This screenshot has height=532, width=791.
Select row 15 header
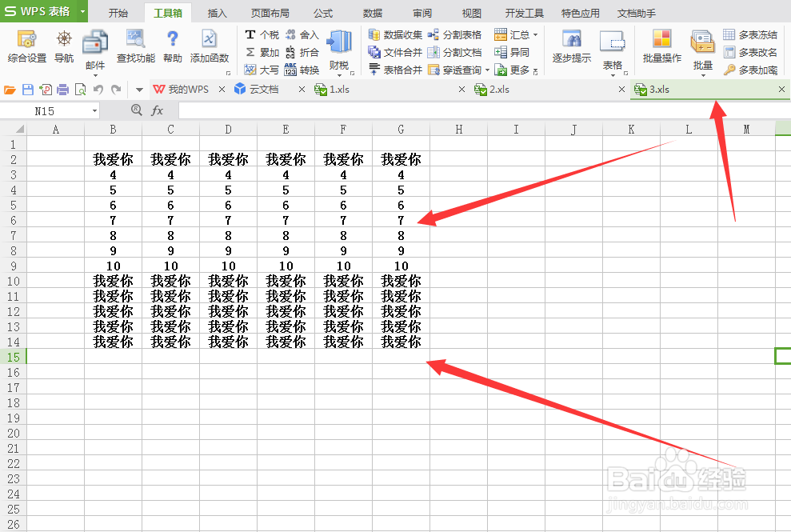click(x=13, y=357)
